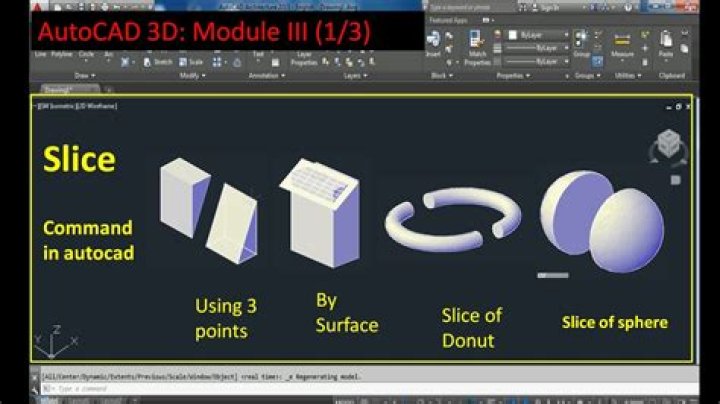Image resolution: width=720 pixels, height=404 pixels.
Task: Open the middle ByLayer lineweight dropdown
Action: pyautogui.click(x=537, y=48)
